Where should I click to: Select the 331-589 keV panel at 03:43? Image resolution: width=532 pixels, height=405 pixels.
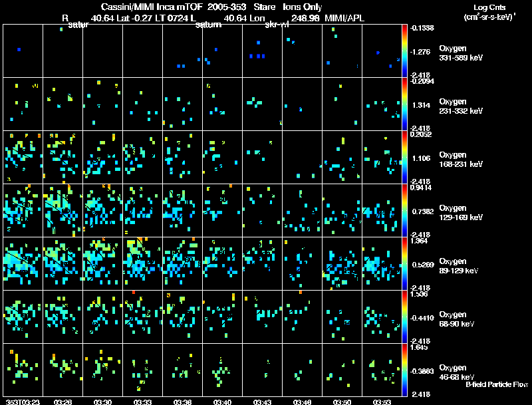[x=262, y=51]
